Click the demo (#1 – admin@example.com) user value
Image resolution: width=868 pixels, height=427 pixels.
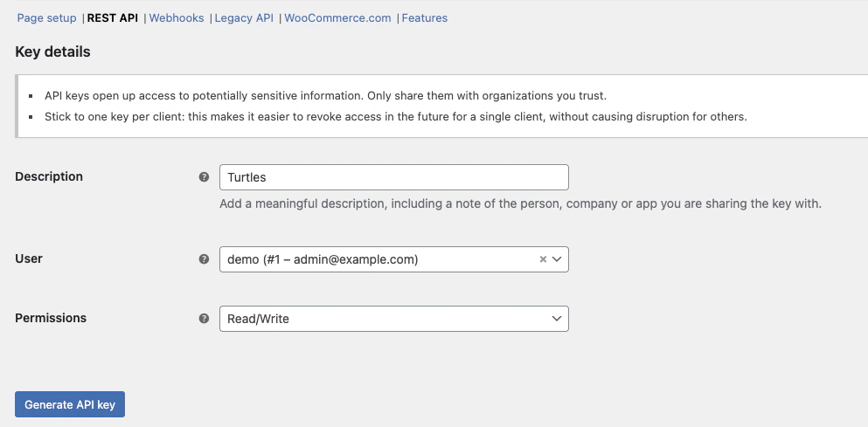(x=323, y=258)
